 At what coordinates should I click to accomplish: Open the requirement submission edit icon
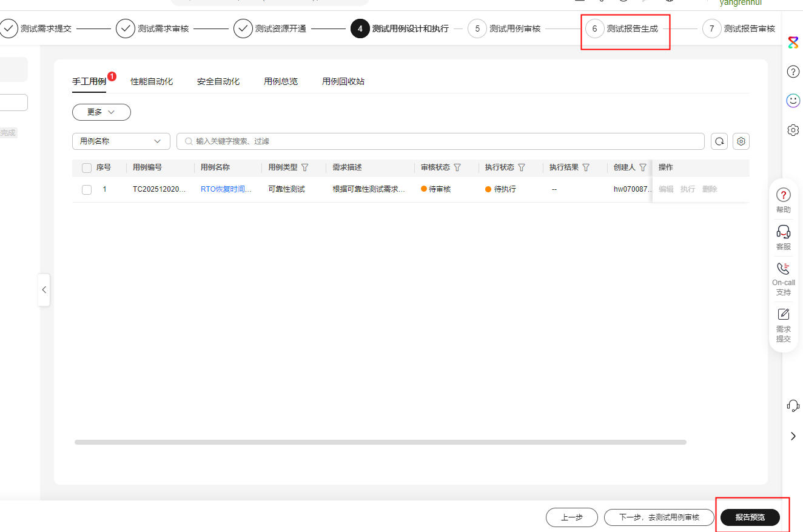[783, 314]
